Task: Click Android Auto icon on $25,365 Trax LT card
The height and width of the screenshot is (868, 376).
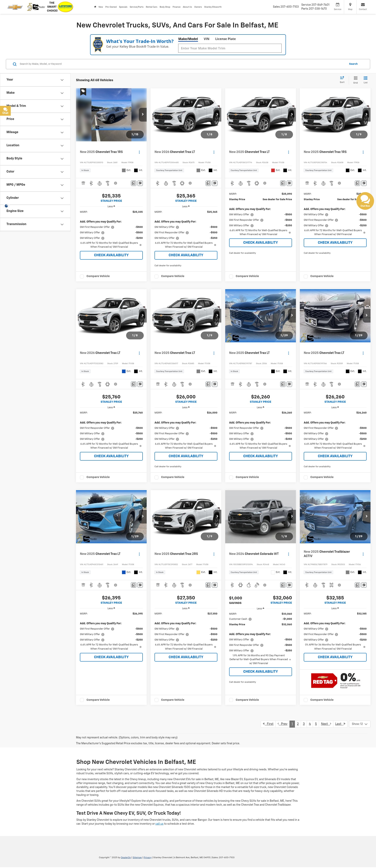Action: [182, 183]
